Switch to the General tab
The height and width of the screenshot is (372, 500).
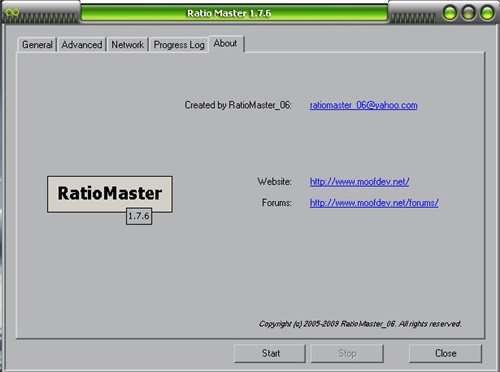37,44
